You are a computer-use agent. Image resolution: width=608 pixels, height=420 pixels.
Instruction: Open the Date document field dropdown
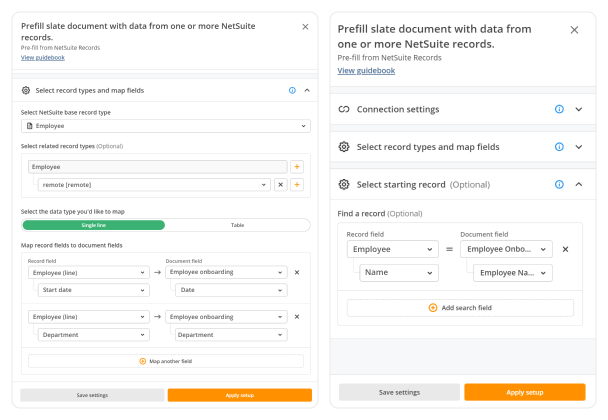coord(231,290)
